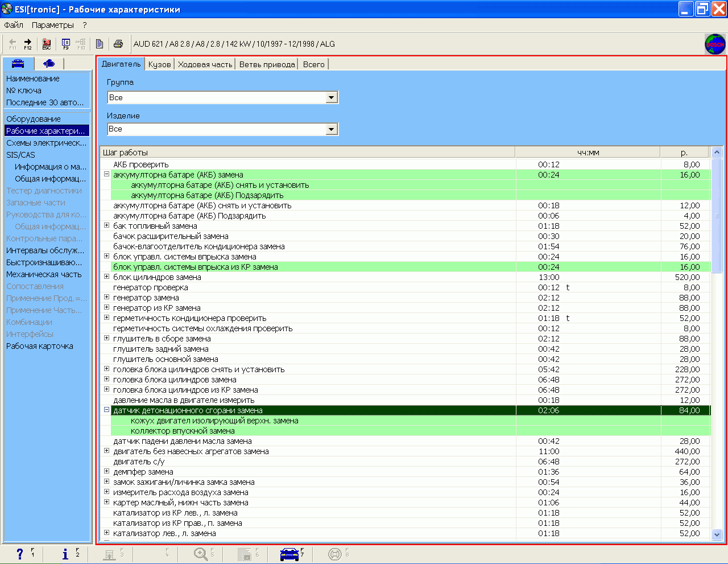Open the Изделие dropdown
Viewport: 728px width, 564px height.
[x=332, y=130]
